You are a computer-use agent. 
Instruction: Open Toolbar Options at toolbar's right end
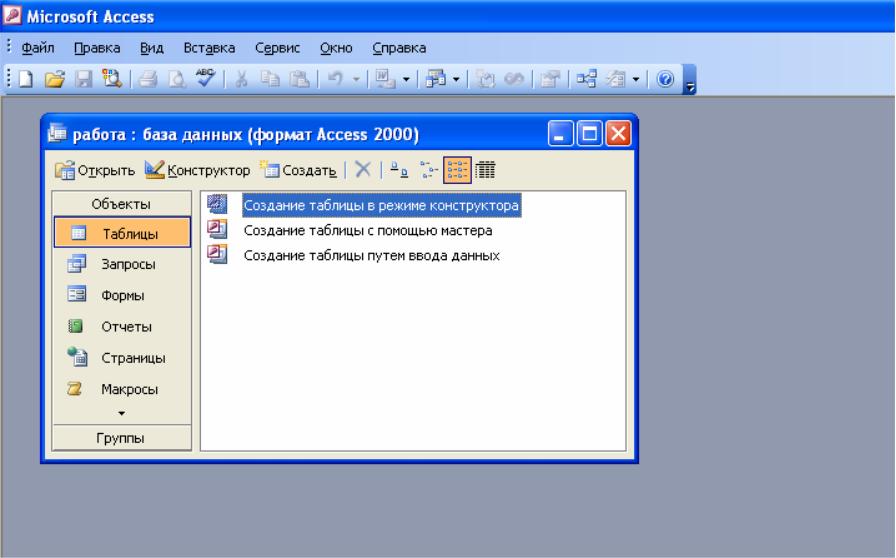coord(690,79)
